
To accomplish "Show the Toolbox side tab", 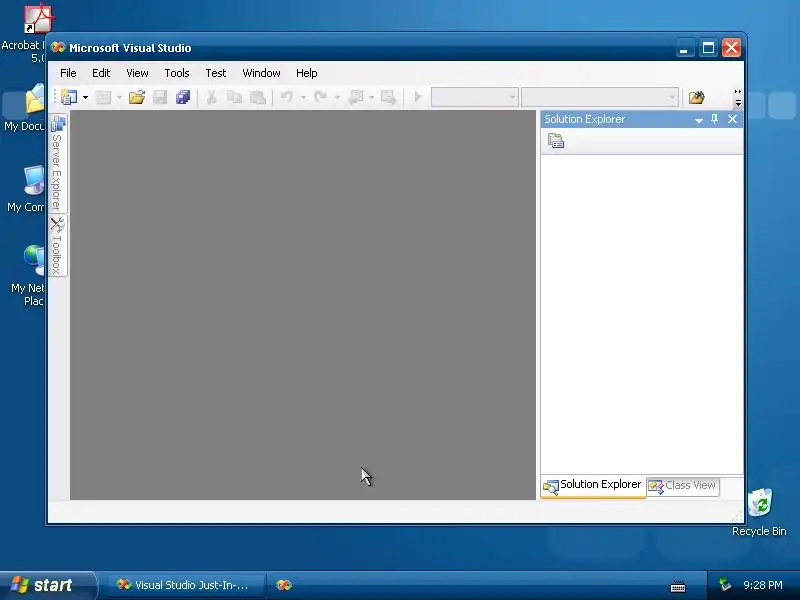I will click(58, 245).
